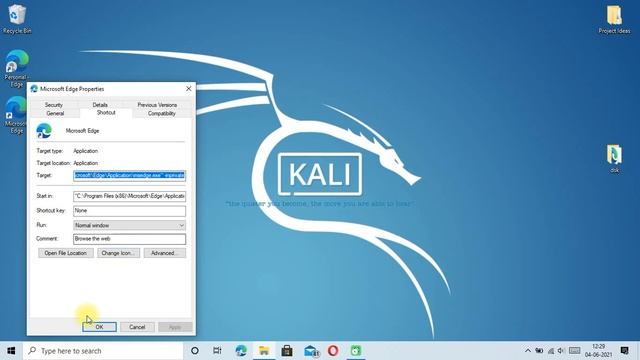
Task: Open the notification action center
Action: [x=624, y=351]
